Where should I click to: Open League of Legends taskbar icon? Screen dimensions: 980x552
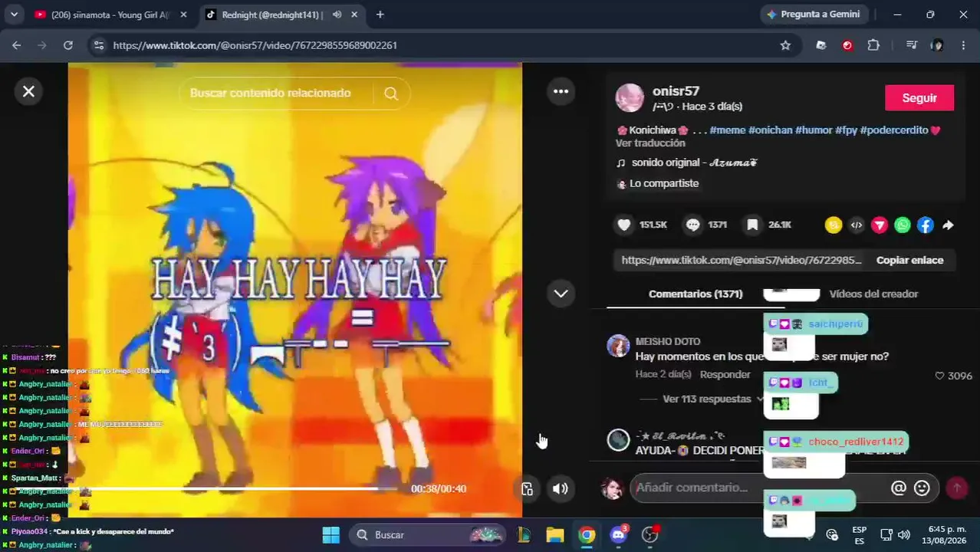coord(524,534)
